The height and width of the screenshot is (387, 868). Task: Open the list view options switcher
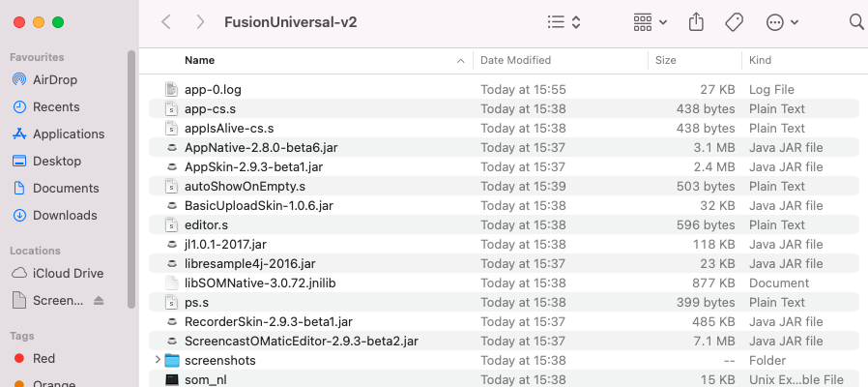coord(564,21)
